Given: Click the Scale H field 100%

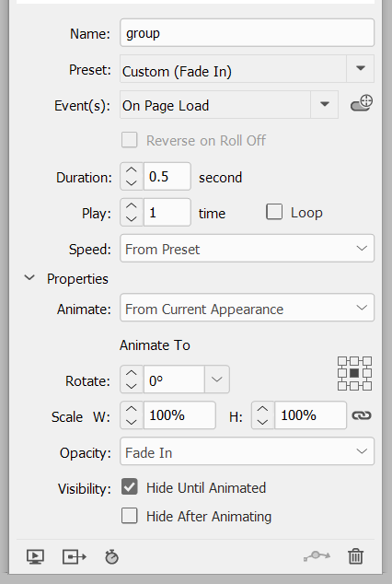Looking at the screenshot, I should point(310,415).
